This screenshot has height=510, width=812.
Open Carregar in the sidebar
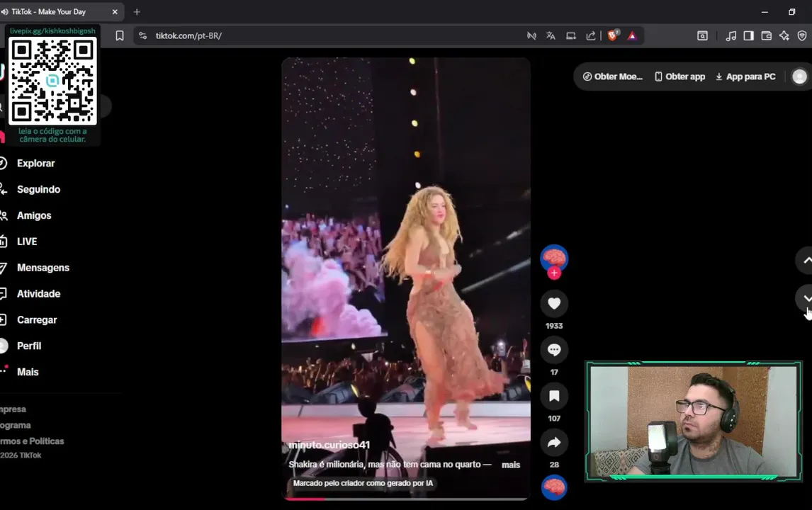37,320
